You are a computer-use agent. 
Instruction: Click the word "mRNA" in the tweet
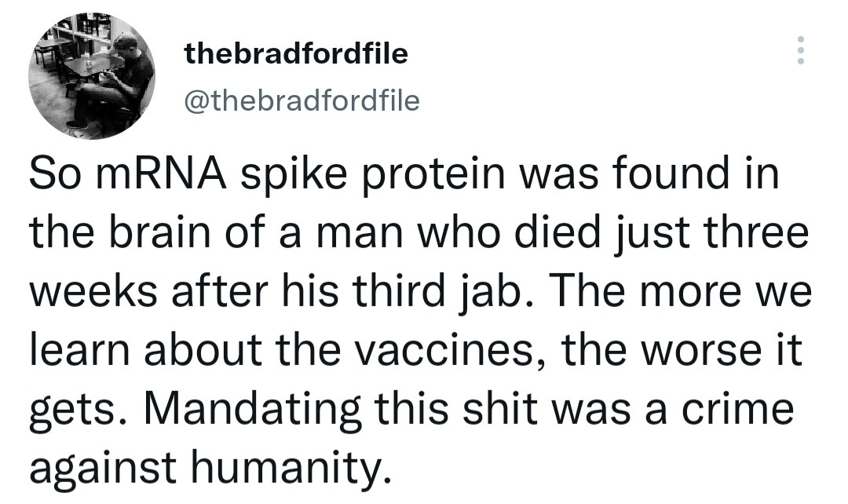(x=161, y=173)
